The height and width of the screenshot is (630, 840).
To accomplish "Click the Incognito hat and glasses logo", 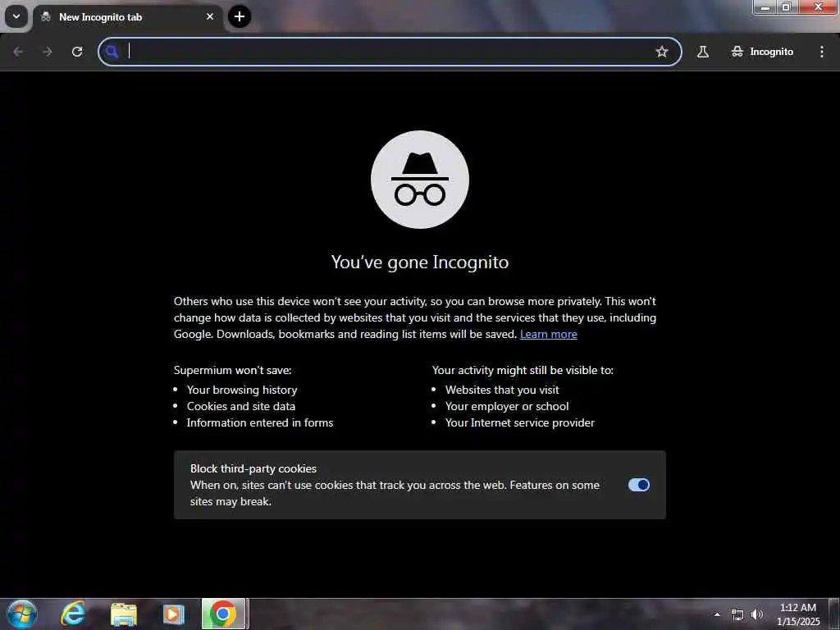I will [420, 180].
